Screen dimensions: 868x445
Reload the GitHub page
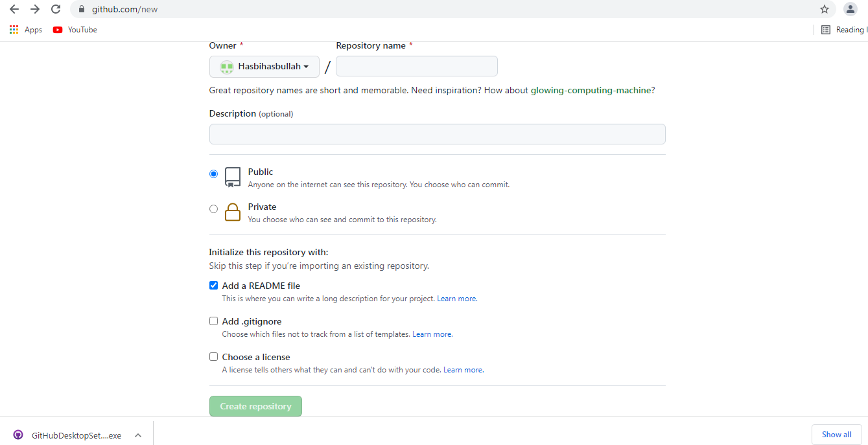point(56,9)
